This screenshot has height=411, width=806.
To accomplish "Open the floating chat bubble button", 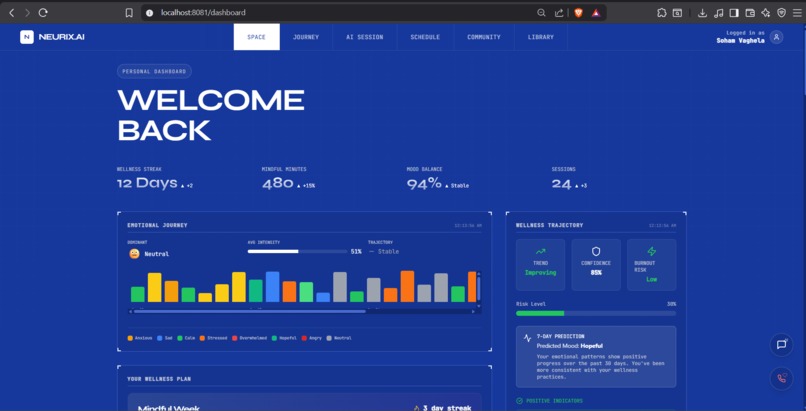I will click(x=781, y=345).
